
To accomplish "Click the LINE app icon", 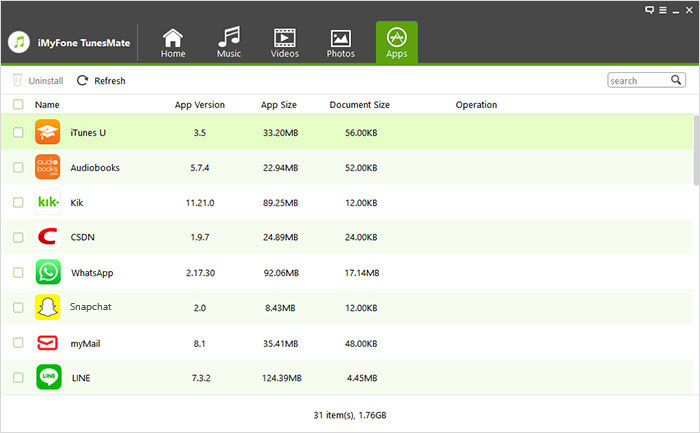I will point(48,377).
